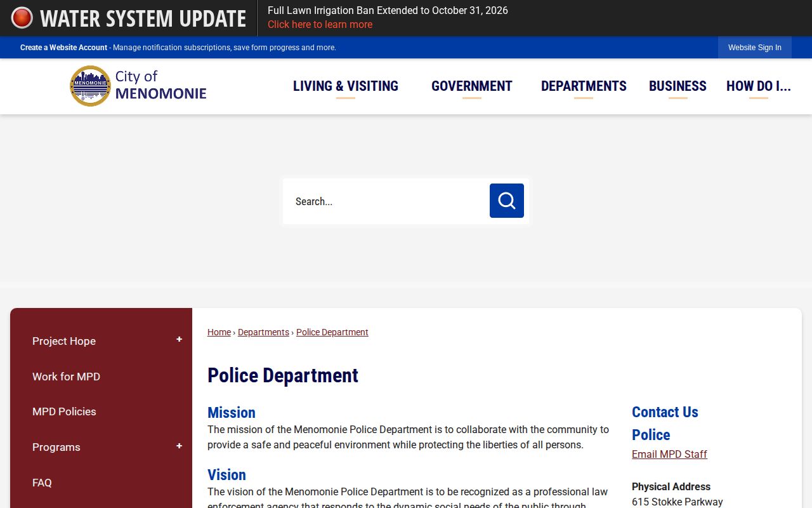Click Create a Website Account link
Image resolution: width=812 pixels, height=508 pixels.
click(x=63, y=48)
